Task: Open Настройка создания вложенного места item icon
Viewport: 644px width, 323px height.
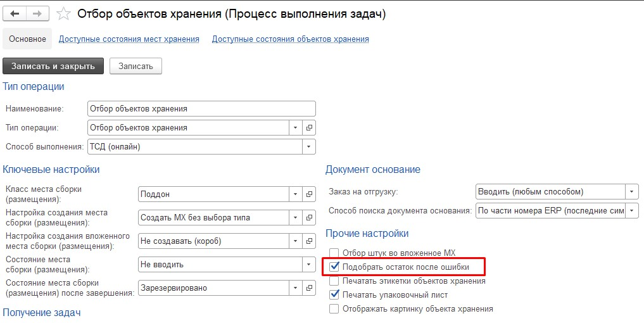Action: coord(309,241)
